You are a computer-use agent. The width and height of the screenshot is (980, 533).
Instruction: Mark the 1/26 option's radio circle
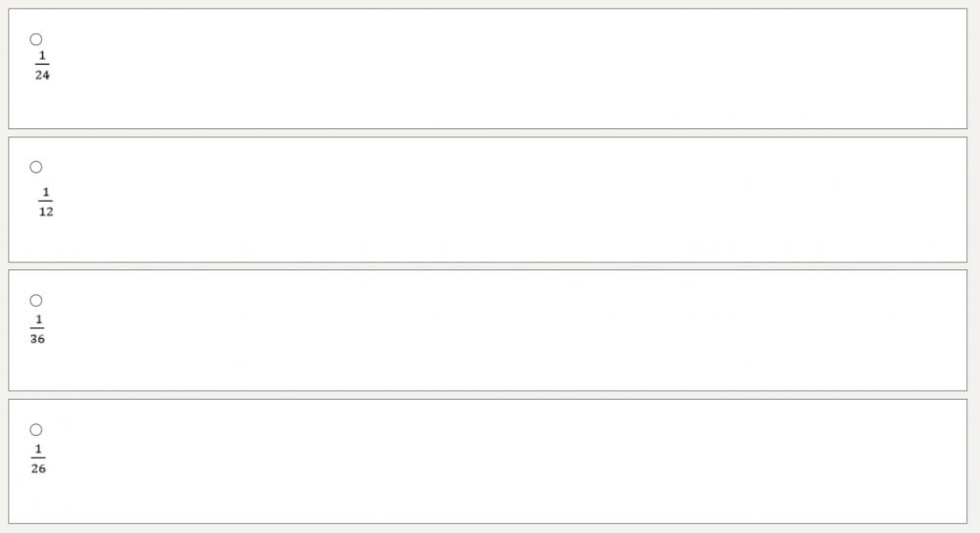(x=36, y=430)
